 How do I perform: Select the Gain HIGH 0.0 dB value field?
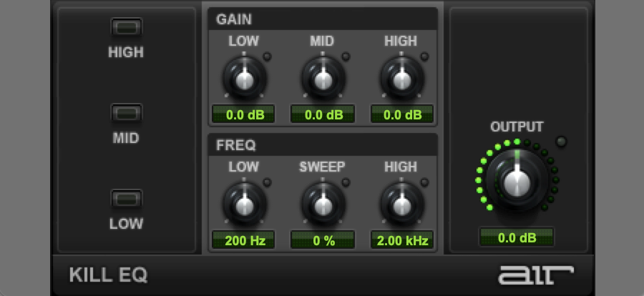401,114
